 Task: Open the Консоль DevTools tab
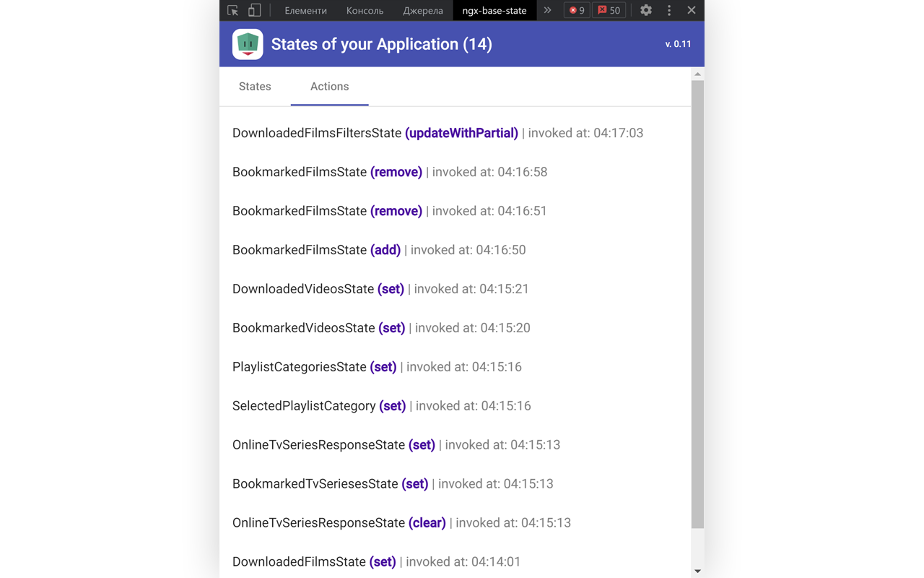[365, 10]
